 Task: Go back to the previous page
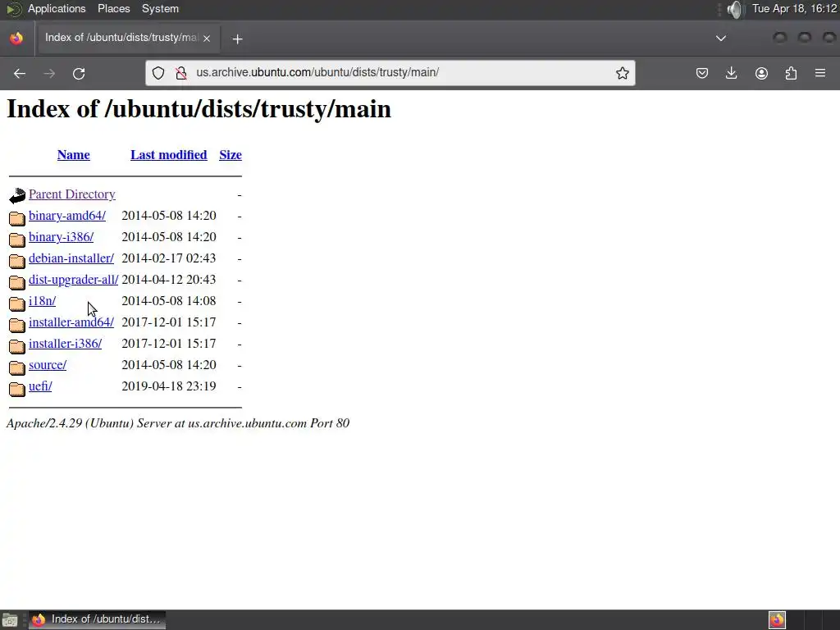point(20,73)
